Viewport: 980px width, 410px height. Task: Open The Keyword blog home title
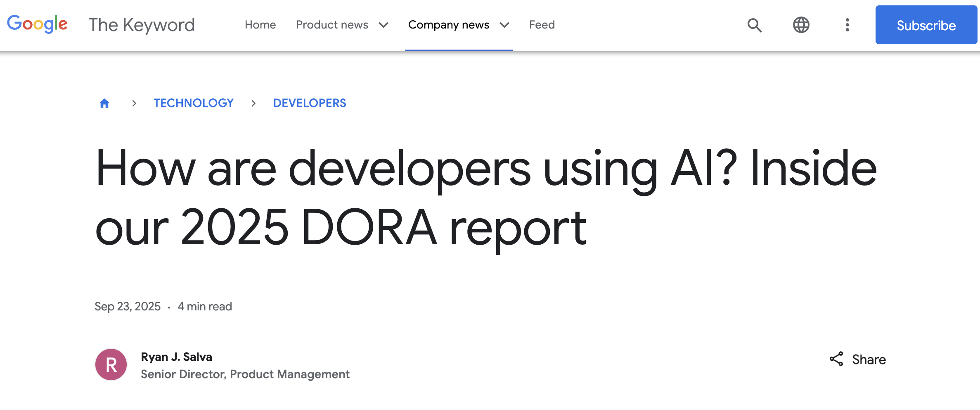141,25
